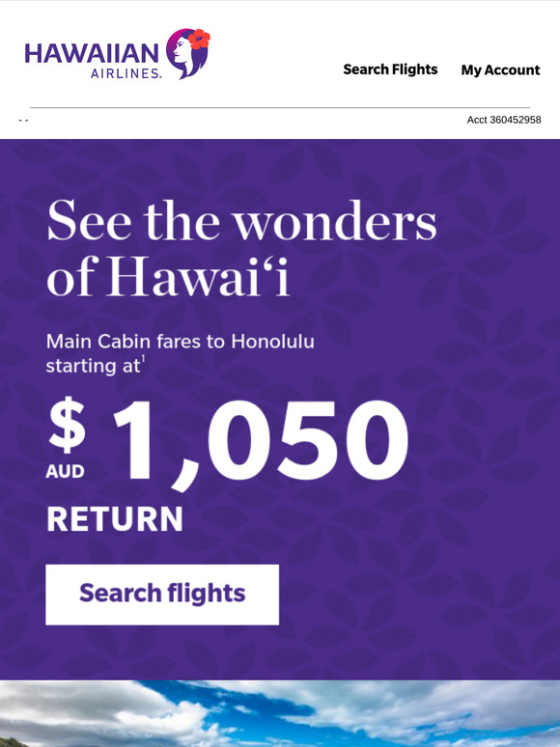Click the white Search flights button
560x747 pixels.
tap(162, 595)
